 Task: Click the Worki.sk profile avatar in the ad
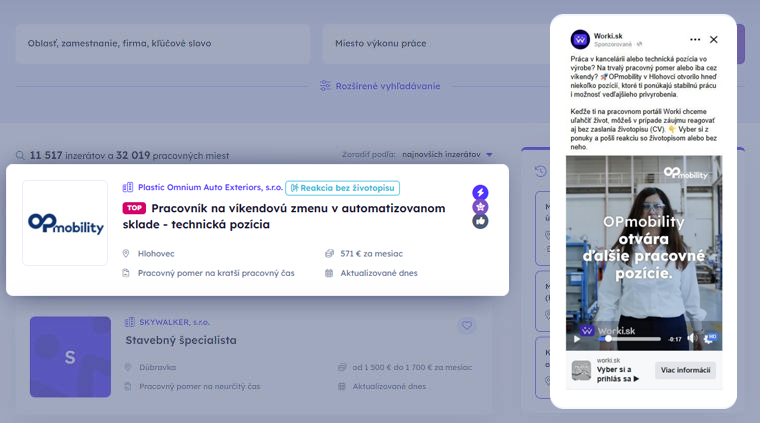(x=580, y=40)
